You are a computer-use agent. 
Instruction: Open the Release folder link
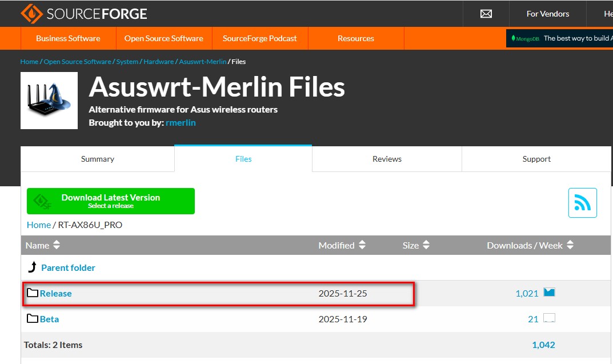[x=55, y=293]
